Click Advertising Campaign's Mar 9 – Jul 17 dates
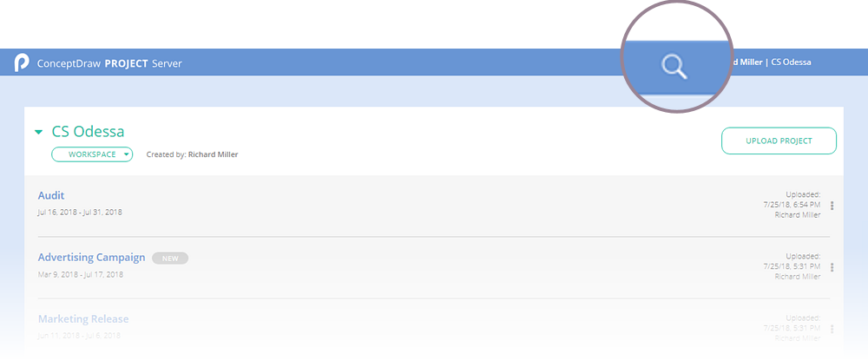 [81, 274]
